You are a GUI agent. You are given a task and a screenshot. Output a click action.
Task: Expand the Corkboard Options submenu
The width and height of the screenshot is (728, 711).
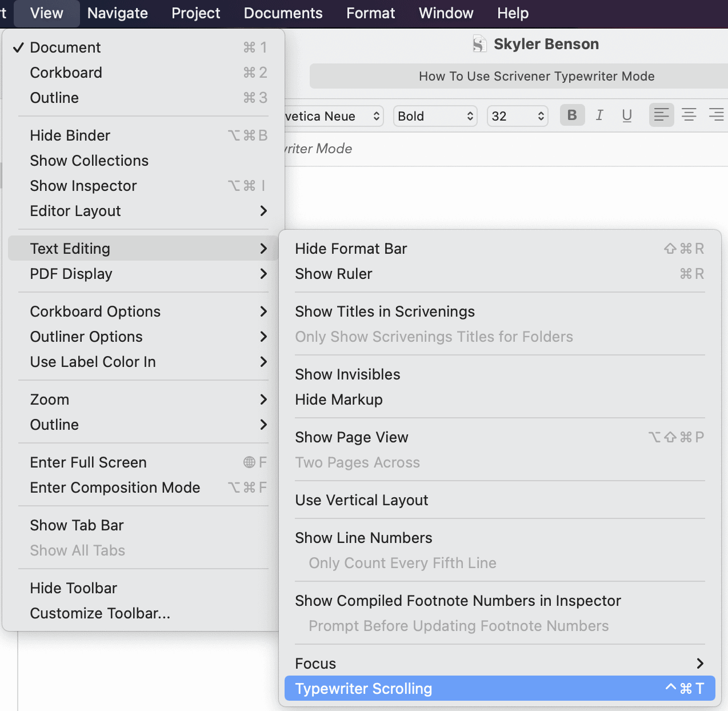point(143,311)
